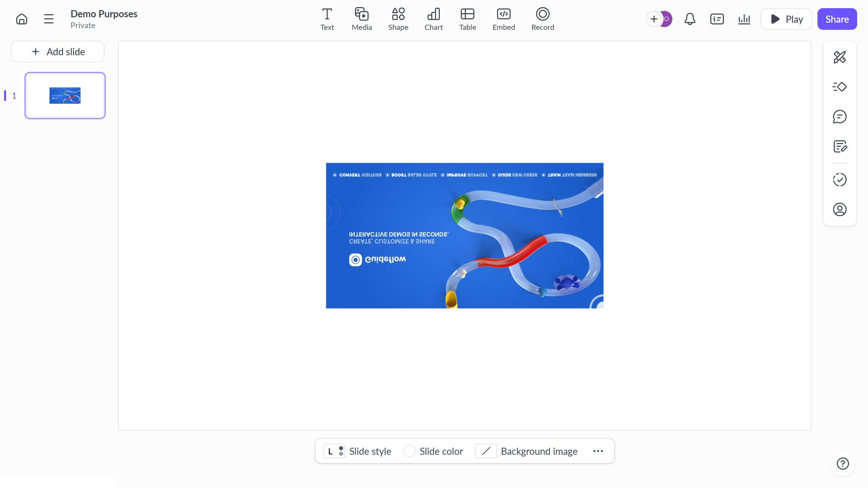Insert a Text element
The image size is (868, 488).
(x=327, y=19)
